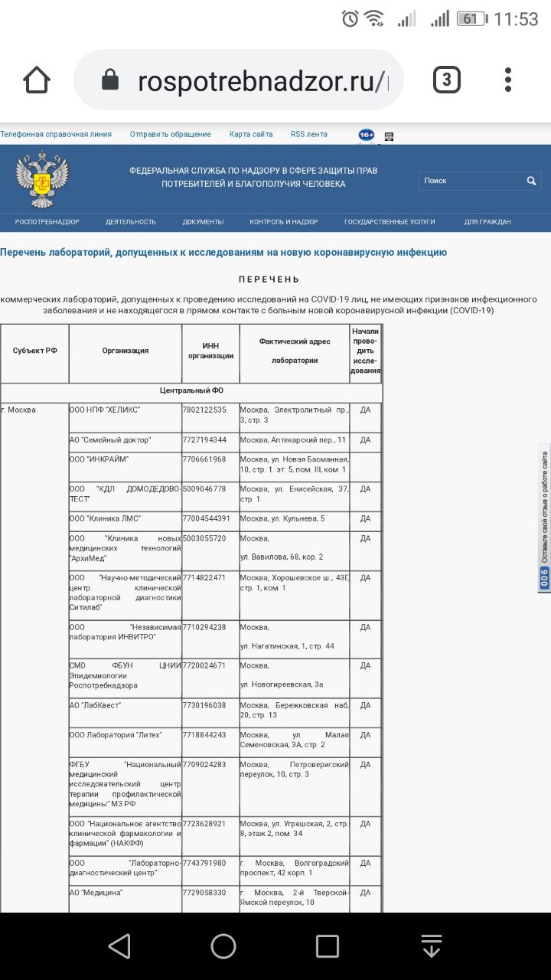Open the ДЕЯТЕЛЬНОСТЬ menu item
Screen dimensions: 551x980
click(131, 222)
